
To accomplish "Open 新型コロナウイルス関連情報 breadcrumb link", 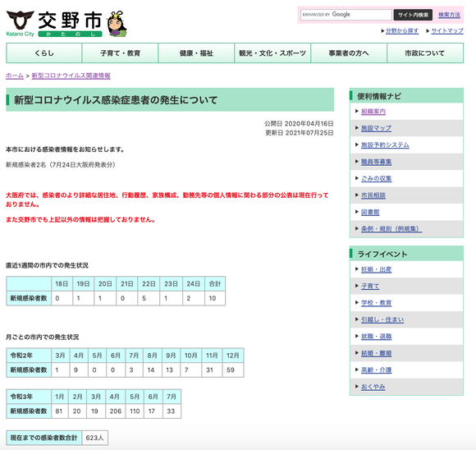I will click(x=71, y=76).
